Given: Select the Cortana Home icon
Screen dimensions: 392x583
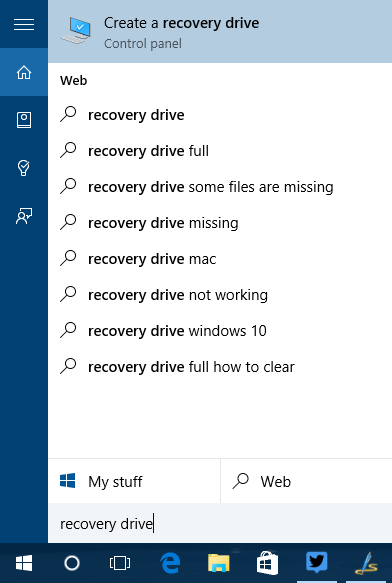Looking at the screenshot, I should pos(24,72).
